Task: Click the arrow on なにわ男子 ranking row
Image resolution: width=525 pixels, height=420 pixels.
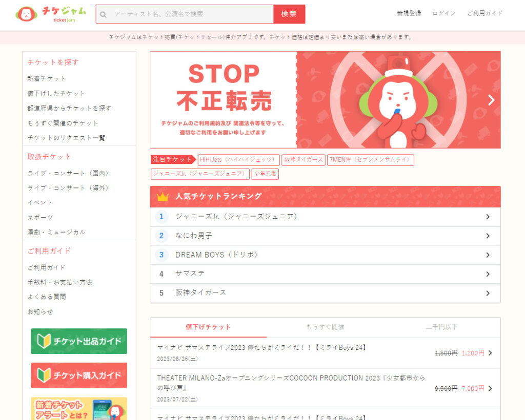Action: pyautogui.click(x=488, y=236)
